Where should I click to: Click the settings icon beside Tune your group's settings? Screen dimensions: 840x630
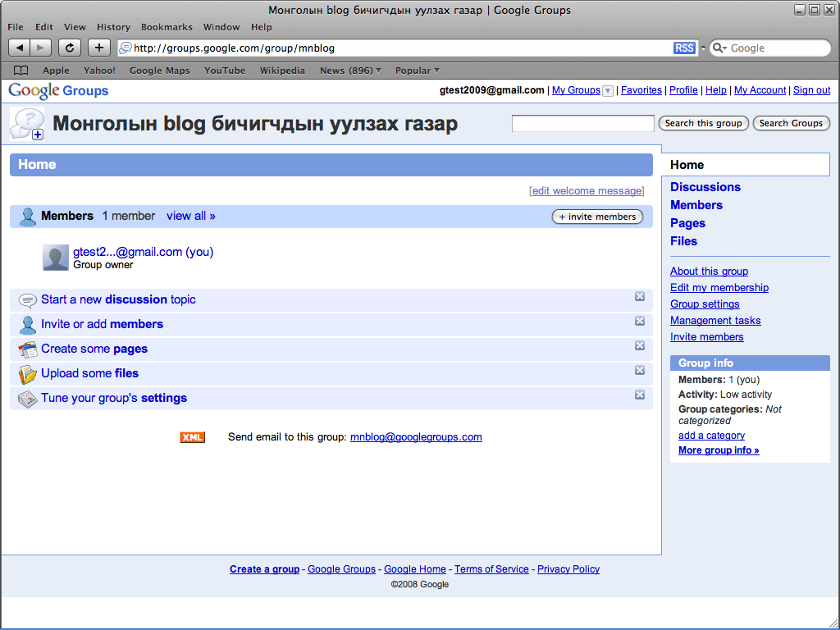coord(27,399)
